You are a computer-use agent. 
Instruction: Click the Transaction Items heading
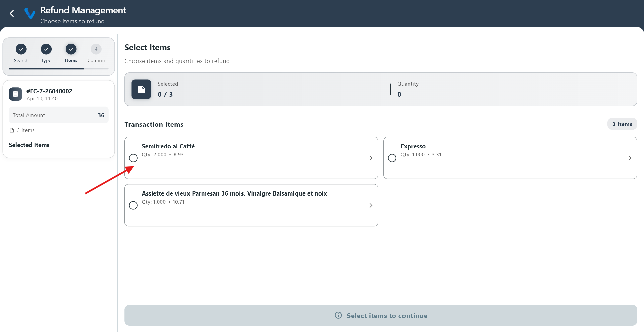(154, 124)
